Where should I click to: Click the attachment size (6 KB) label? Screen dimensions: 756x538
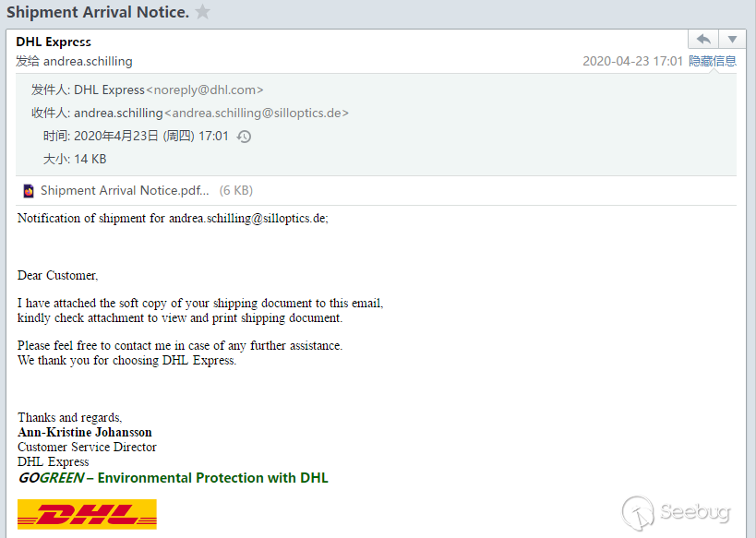coord(235,190)
